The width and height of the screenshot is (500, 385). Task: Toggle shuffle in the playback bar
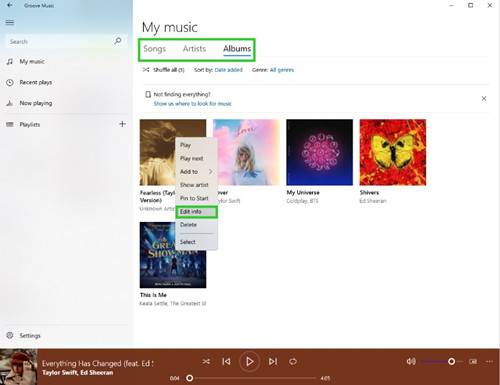(x=206, y=361)
